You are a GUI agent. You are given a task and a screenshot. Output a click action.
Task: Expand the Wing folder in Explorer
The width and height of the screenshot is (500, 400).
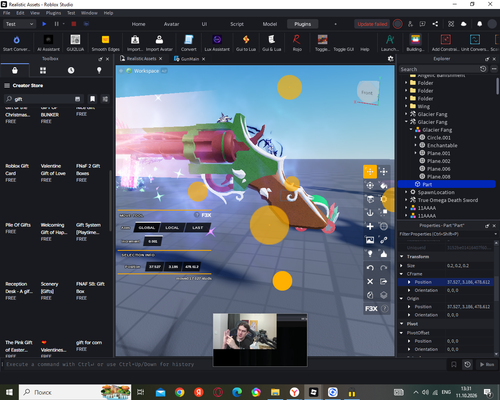click(406, 106)
